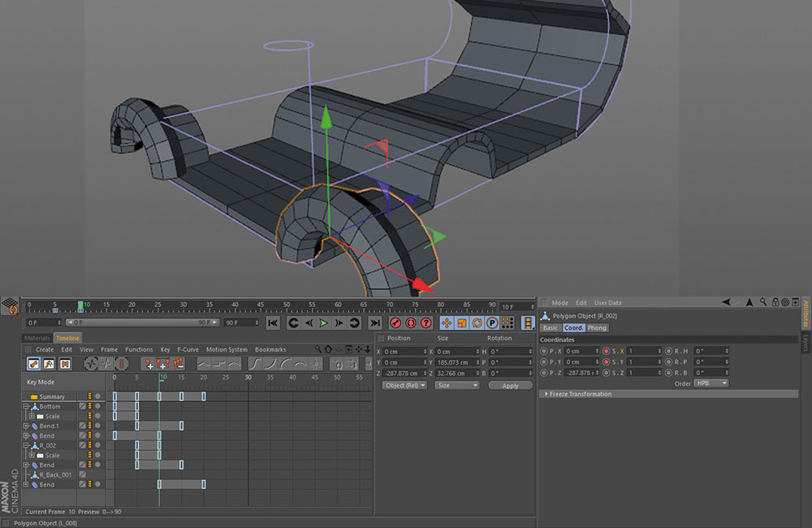Select Key Mode icon in Timeline toolbar
The height and width of the screenshot is (528, 812).
coord(34,363)
